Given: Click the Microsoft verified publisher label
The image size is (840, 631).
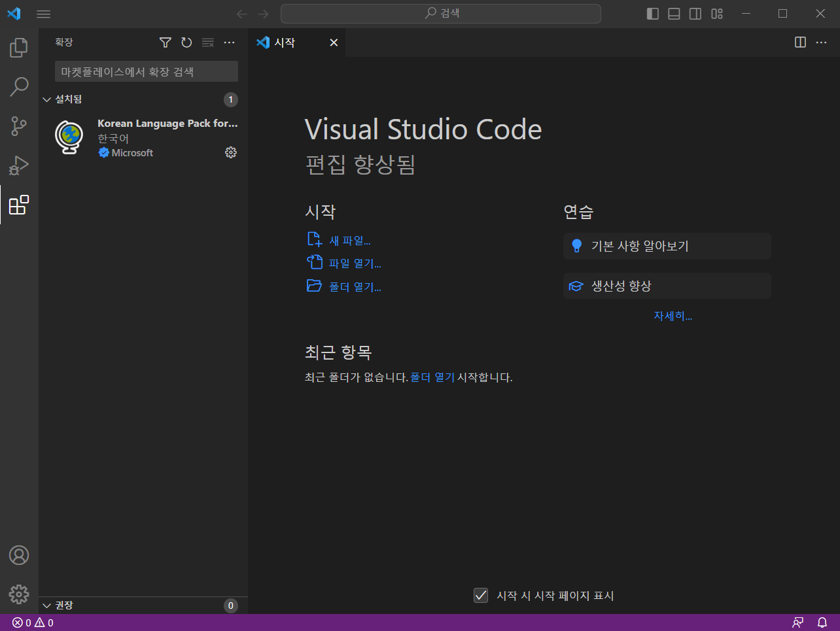Looking at the screenshot, I should coord(126,152).
